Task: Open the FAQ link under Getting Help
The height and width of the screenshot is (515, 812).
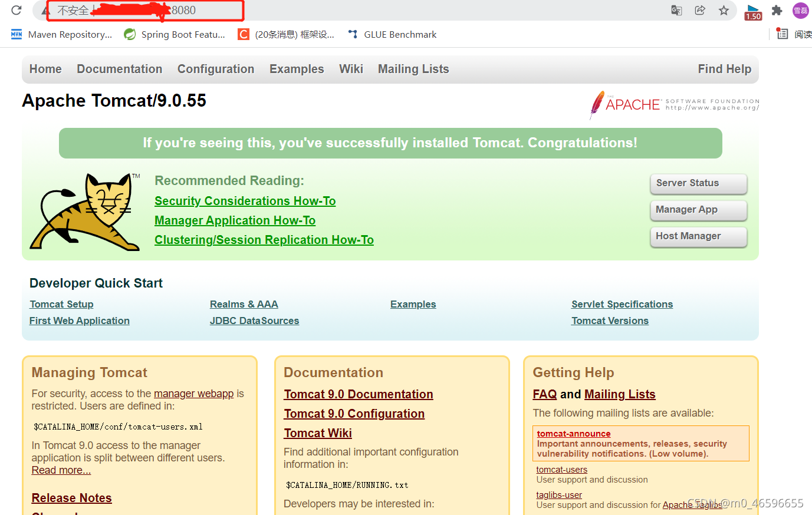Action: tap(545, 394)
